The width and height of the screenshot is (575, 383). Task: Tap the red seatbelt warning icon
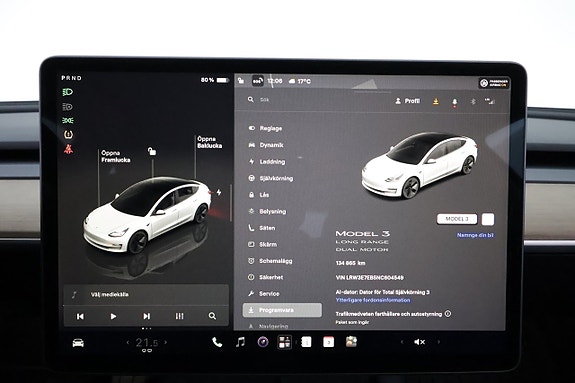[68, 149]
